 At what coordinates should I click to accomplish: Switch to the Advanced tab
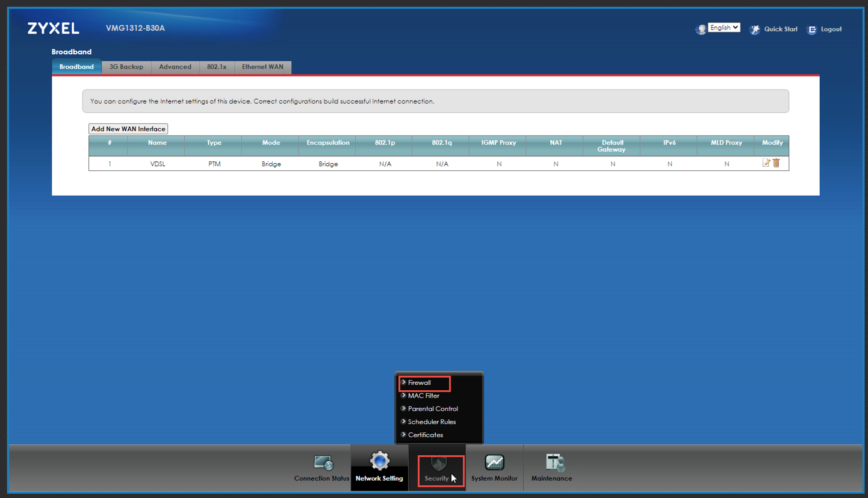tap(175, 67)
